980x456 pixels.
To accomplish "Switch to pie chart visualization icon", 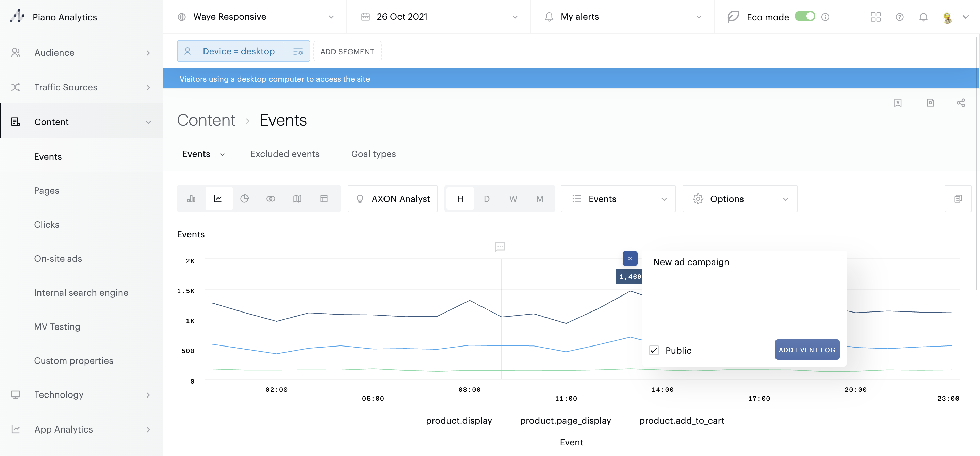I will pyautogui.click(x=244, y=199).
